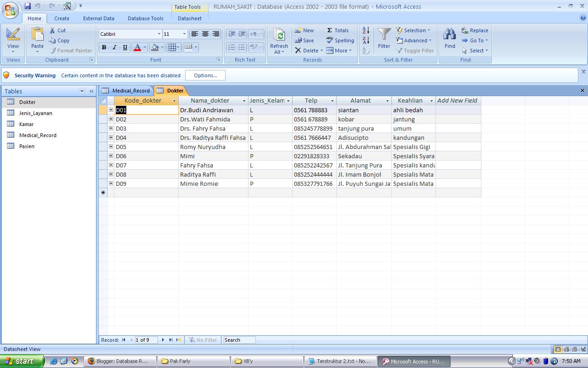The image size is (588, 368).
Task: Open the font name combo box
Action: point(130,34)
